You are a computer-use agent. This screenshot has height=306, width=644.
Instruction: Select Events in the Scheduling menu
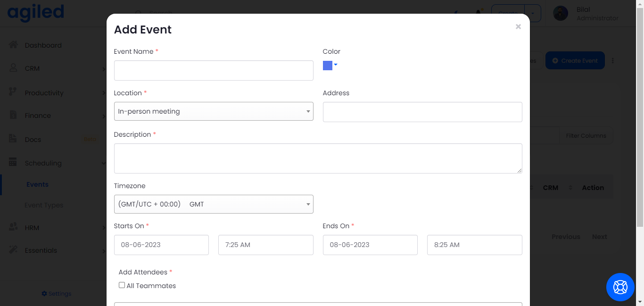pos(37,184)
